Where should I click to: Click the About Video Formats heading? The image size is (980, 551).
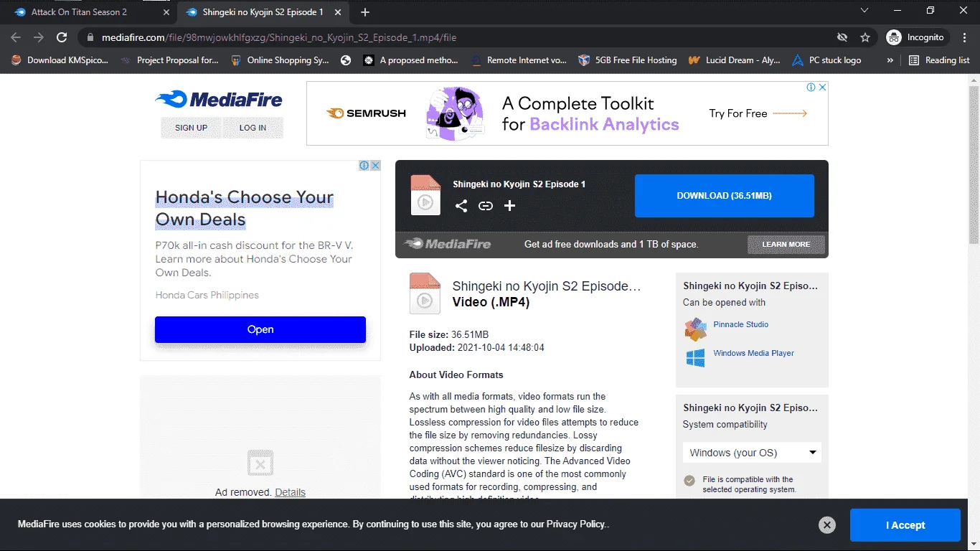[456, 375]
